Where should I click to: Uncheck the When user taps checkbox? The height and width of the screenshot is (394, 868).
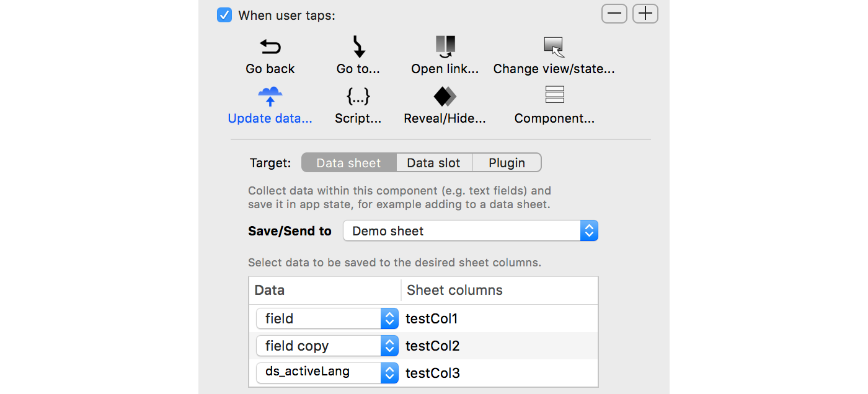click(224, 15)
